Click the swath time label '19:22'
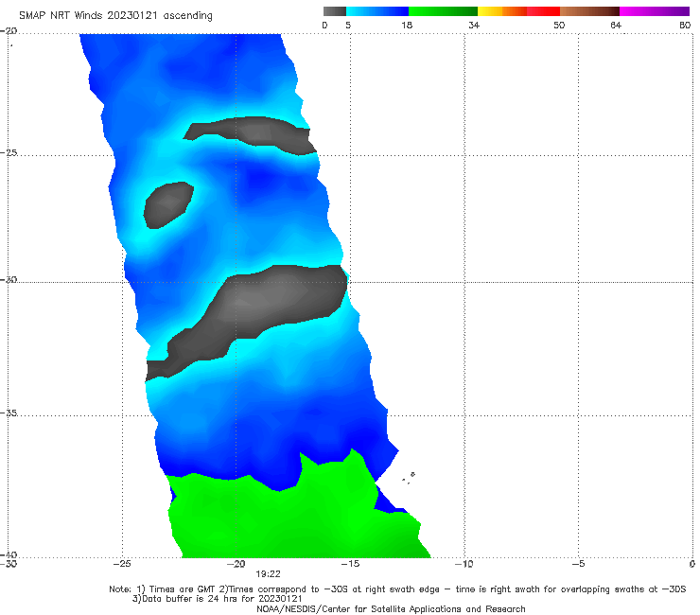Viewport: 700px width, 615px height. [x=268, y=574]
